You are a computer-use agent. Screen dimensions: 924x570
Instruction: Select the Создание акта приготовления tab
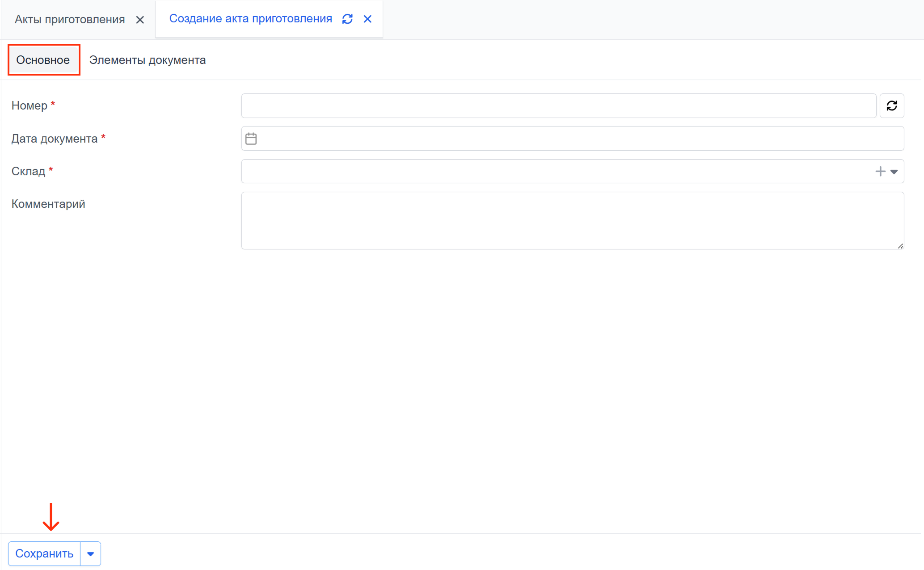[250, 19]
